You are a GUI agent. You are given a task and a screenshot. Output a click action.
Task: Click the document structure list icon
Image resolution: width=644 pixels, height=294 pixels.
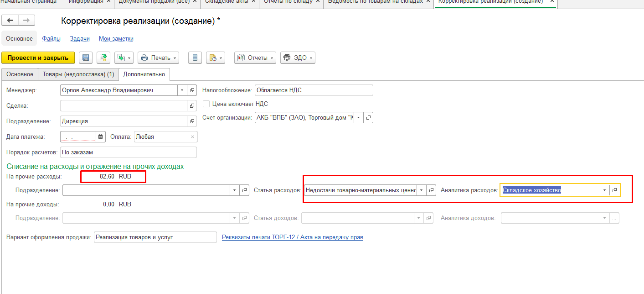pos(195,58)
